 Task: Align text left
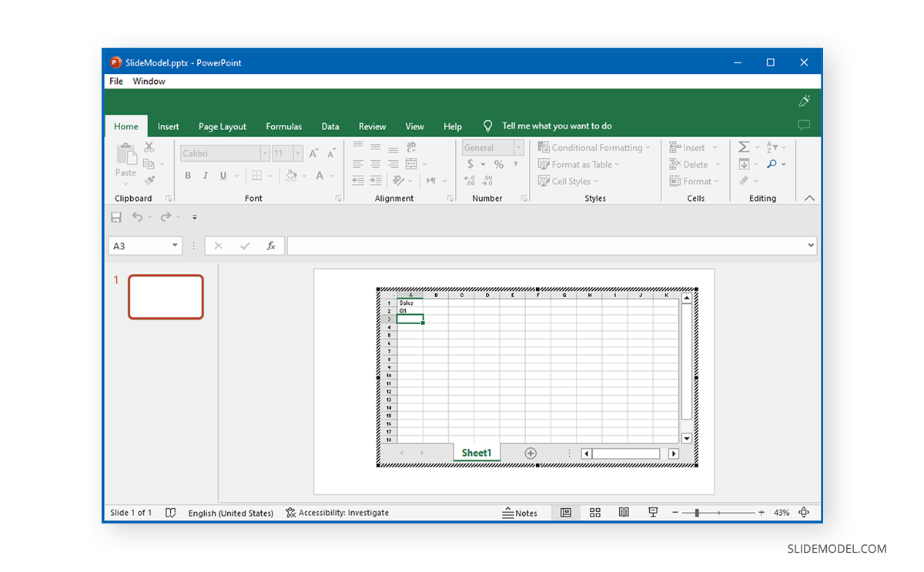(x=358, y=163)
